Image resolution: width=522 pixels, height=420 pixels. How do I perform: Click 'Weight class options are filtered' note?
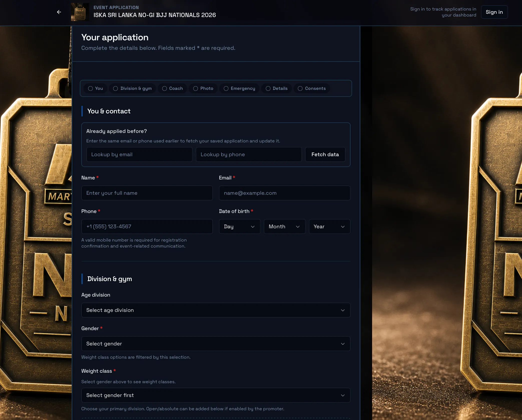click(x=136, y=357)
